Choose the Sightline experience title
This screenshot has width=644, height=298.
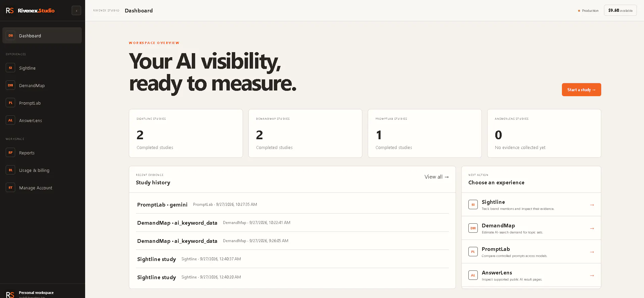pos(493,202)
